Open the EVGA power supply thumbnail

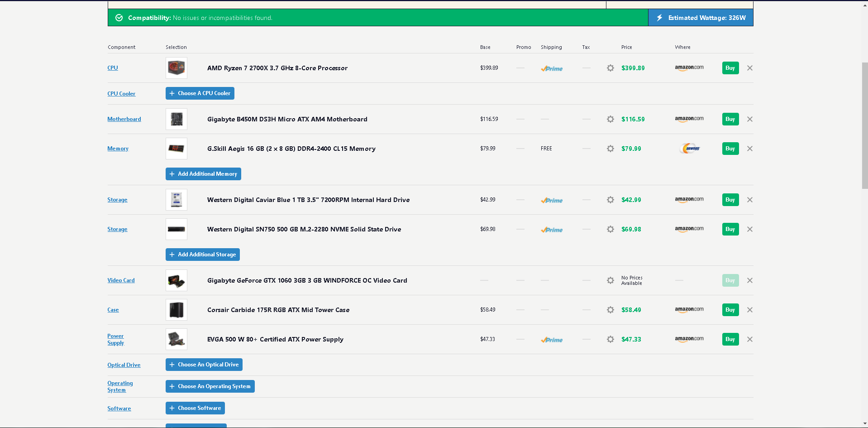[x=176, y=339]
